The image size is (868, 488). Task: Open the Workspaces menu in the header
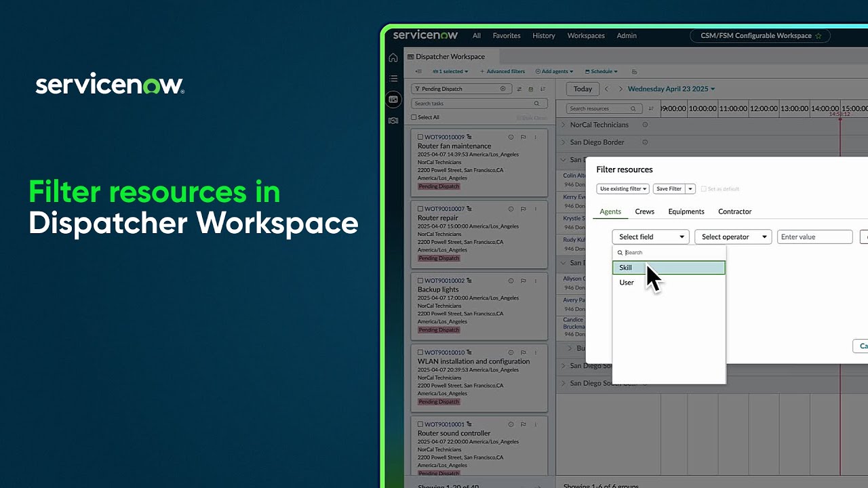[585, 35]
